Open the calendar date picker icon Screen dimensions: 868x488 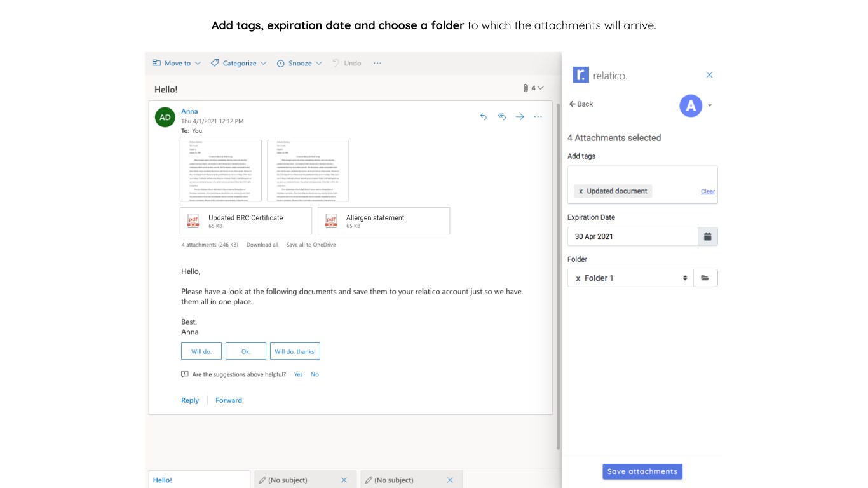[x=707, y=236]
